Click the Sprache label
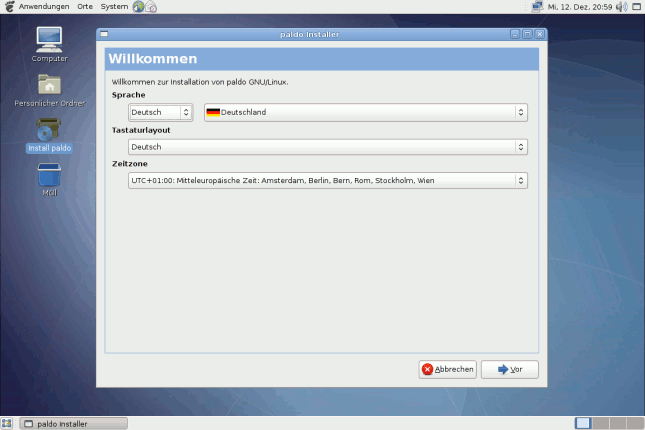Viewport: 645px width, 430px height. (128, 95)
